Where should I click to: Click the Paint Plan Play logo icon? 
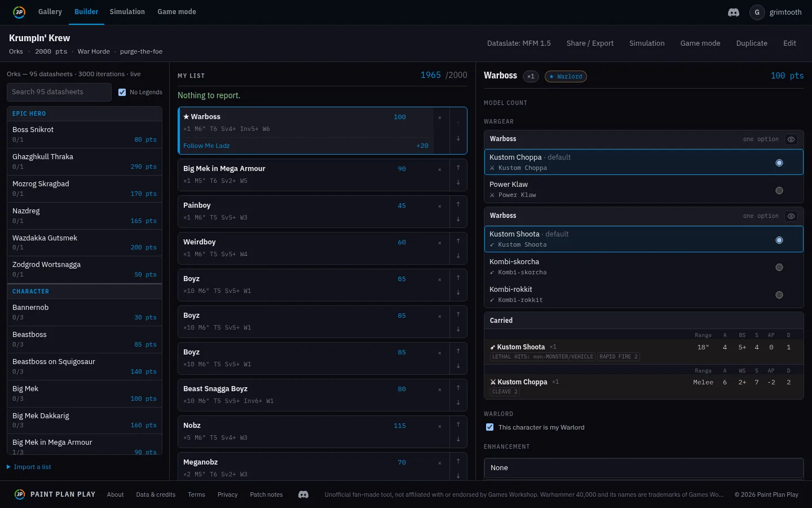(x=19, y=12)
